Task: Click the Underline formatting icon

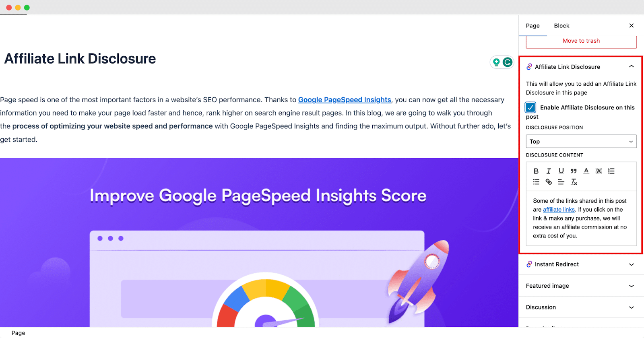Action: tap(561, 171)
